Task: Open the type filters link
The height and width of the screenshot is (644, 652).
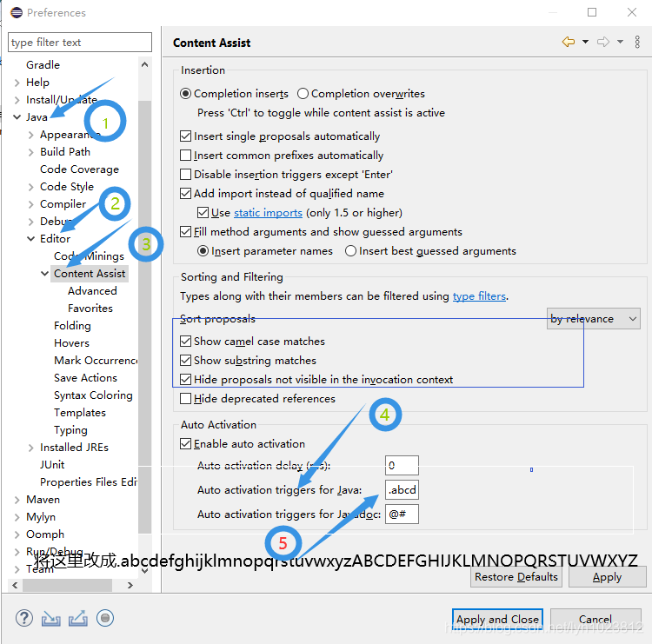Action: coord(479,296)
